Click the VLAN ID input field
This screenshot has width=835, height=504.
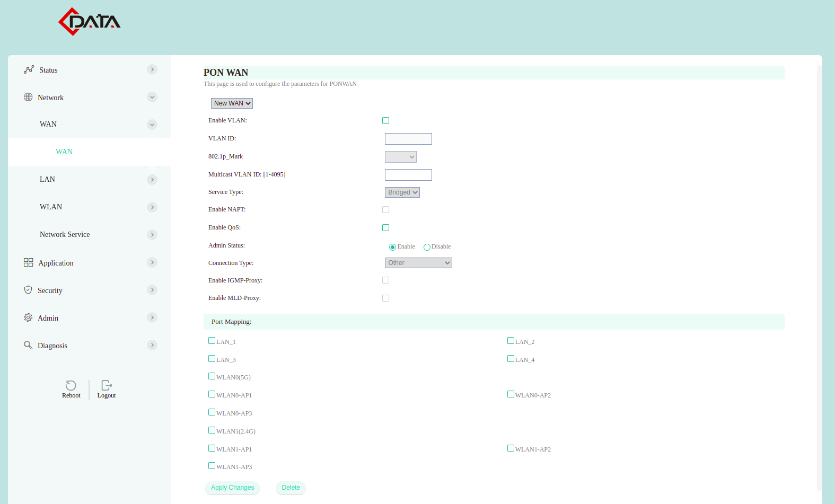pyautogui.click(x=408, y=139)
